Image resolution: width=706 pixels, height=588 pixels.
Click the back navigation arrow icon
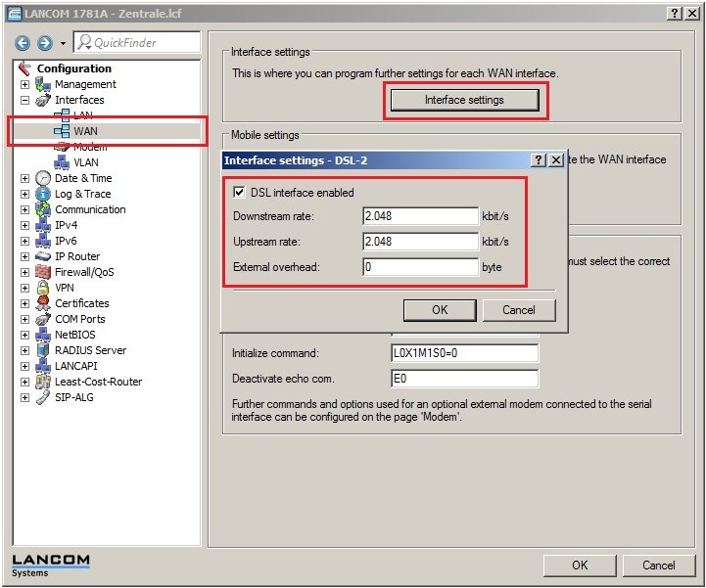click(23, 43)
